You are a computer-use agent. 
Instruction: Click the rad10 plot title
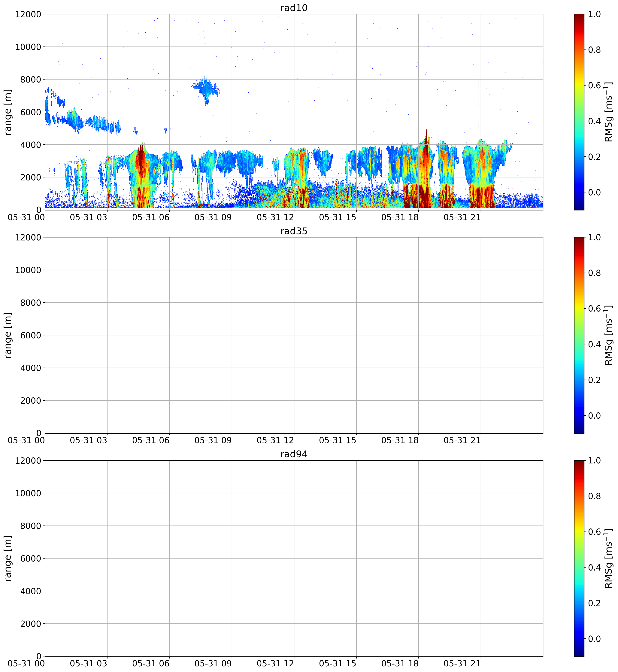[x=294, y=8]
